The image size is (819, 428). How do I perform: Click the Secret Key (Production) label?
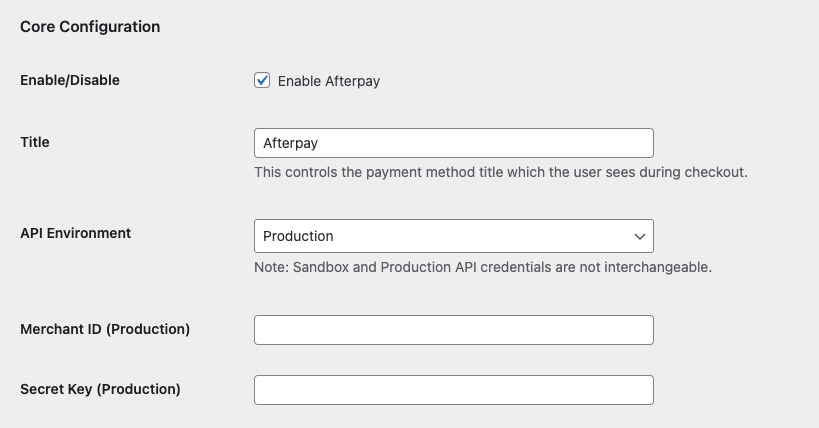pyautogui.click(x=100, y=388)
